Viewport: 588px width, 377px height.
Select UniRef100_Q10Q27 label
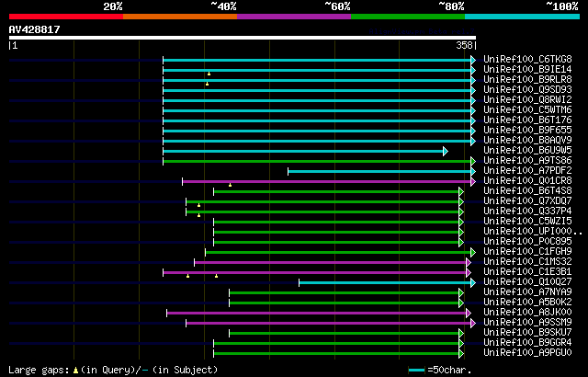[x=527, y=282]
